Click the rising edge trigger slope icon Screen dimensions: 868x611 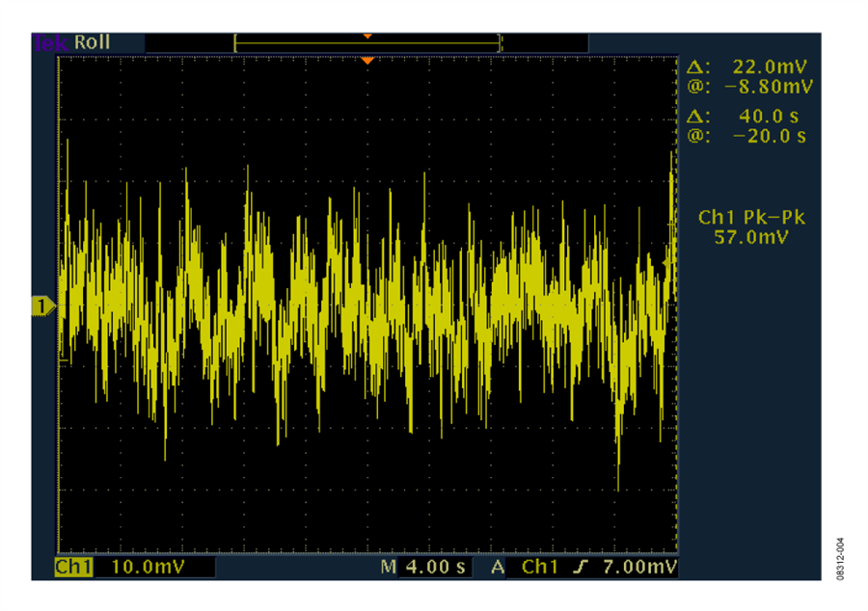click(x=581, y=567)
